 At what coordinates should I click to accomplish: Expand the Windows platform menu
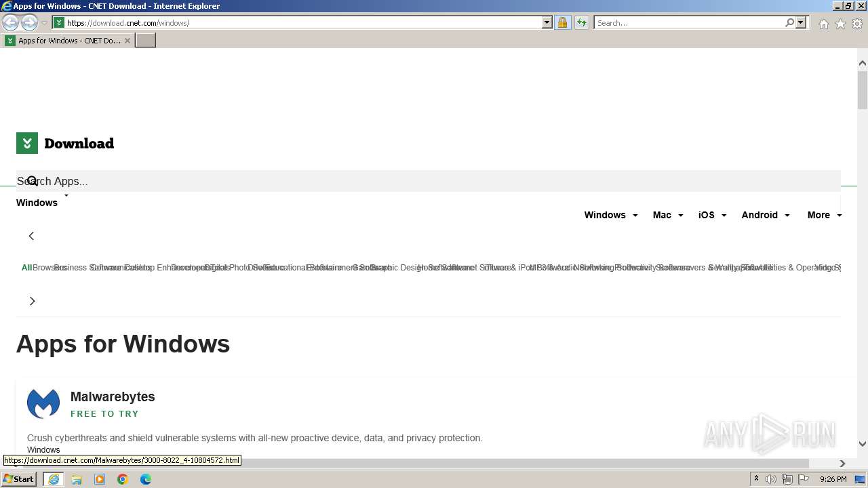611,215
